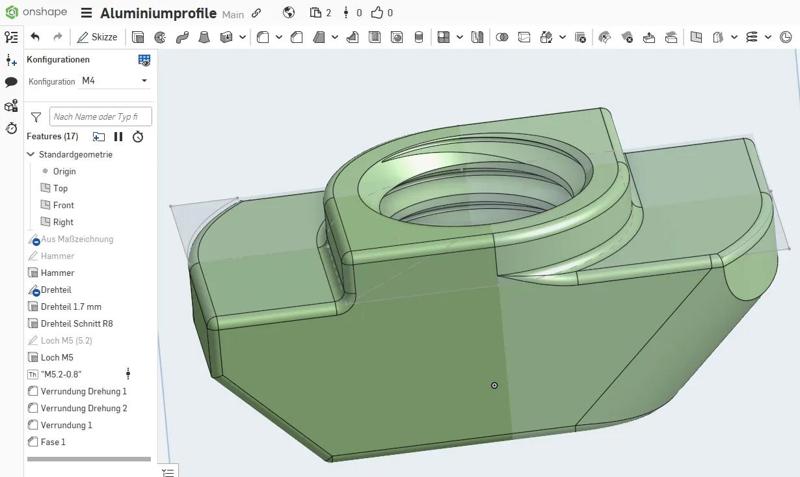The height and width of the screenshot is (477, 800).
Task: Open the dropdown next to Fillet tool
Action: (279, 37)
